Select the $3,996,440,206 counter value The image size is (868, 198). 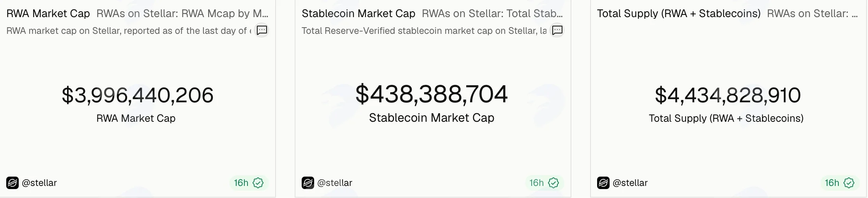tap(138, 95)
